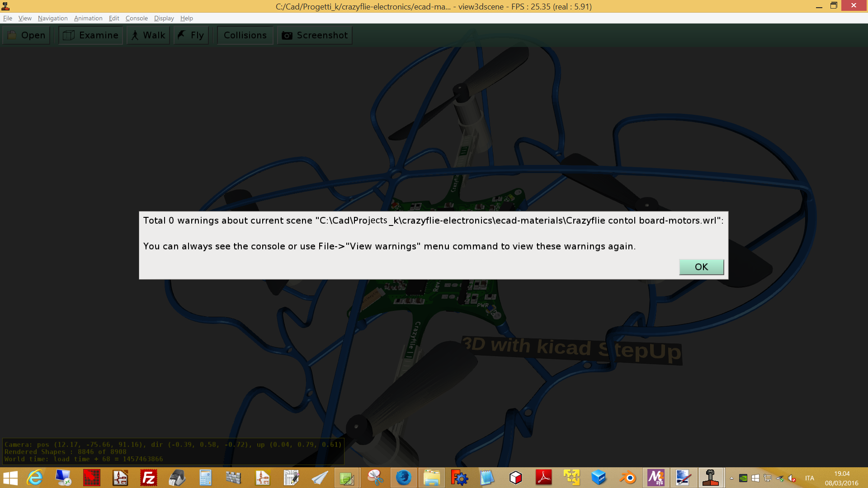This screenshot has width=868, height=488.
Task: Open the Navigation menu
Action: coord(52,18)
